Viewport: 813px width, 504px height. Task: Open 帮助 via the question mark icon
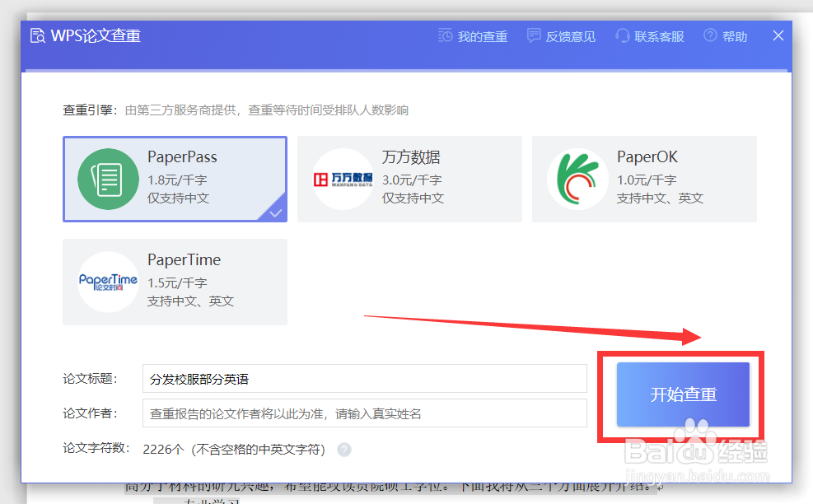[x=712, y=36]
